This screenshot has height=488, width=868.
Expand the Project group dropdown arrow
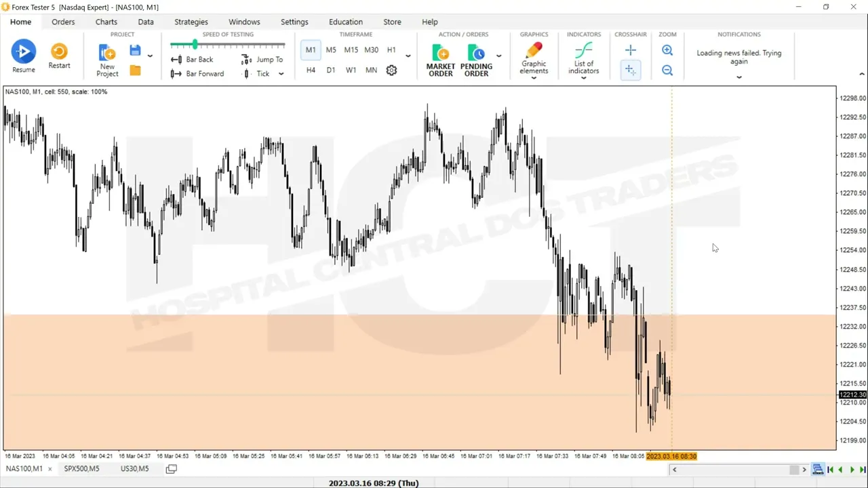coord(150,56)
